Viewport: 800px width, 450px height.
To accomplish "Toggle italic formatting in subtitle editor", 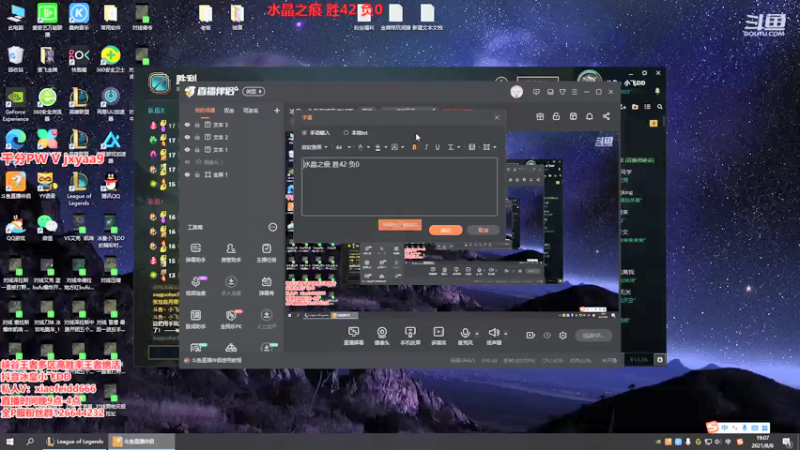I will coord(426,147).
